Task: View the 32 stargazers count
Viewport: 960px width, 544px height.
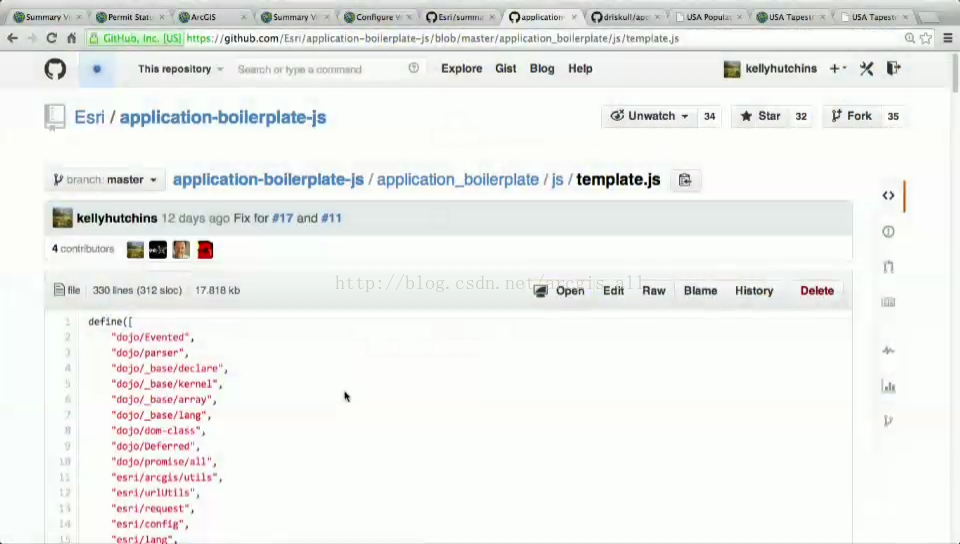Action: [x=801, y=116]
